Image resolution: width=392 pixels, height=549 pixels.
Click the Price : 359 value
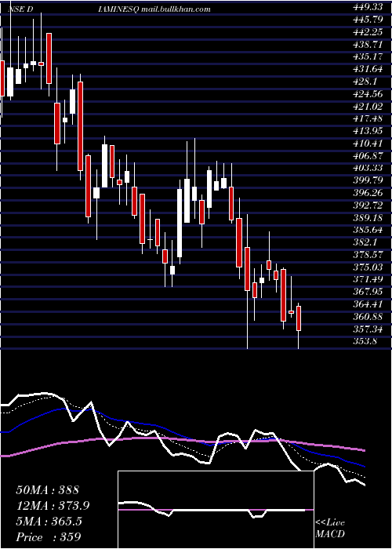point(49,537)
